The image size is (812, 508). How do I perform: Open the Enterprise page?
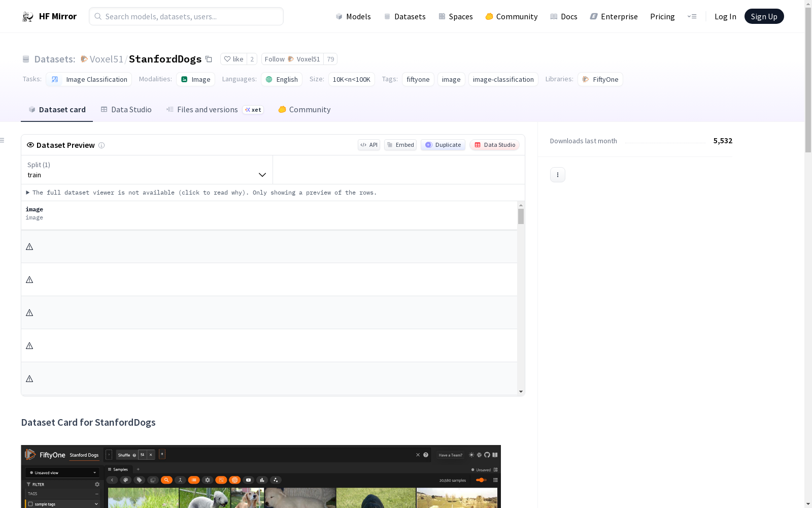(x=614, y=16)
